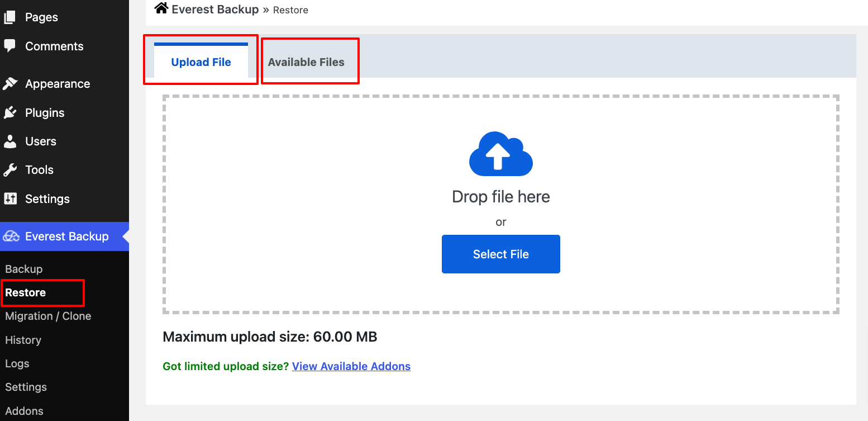
Task: Open the Addons page
Action: (24, 411)
